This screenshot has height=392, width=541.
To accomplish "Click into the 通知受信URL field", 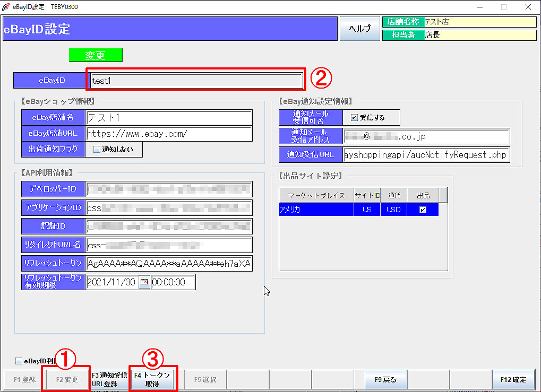I will [426, 155].
